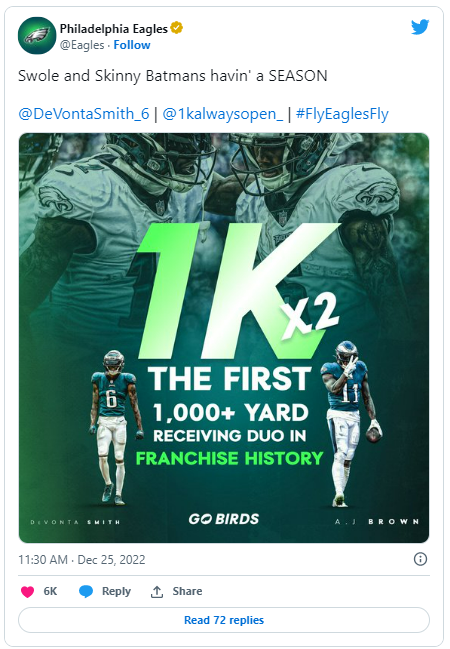Click the Philadelphia Eagles display name

(x=114, y=29)
